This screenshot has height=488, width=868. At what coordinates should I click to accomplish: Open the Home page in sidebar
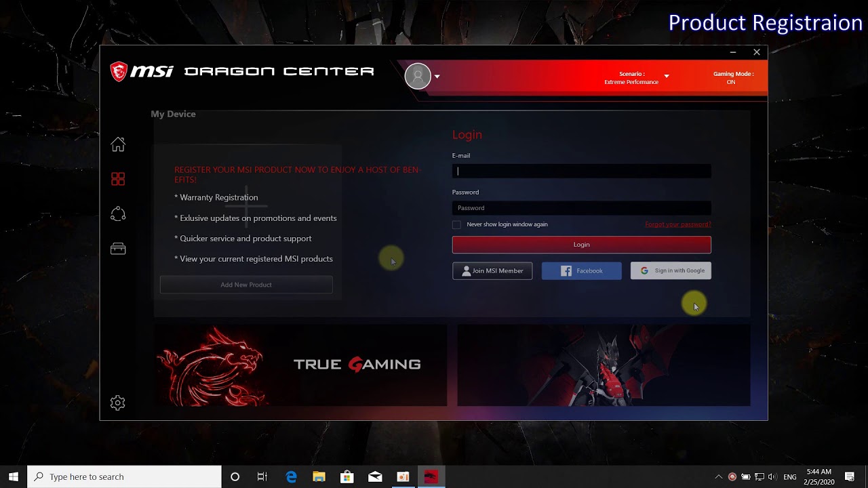pos(118,144)
